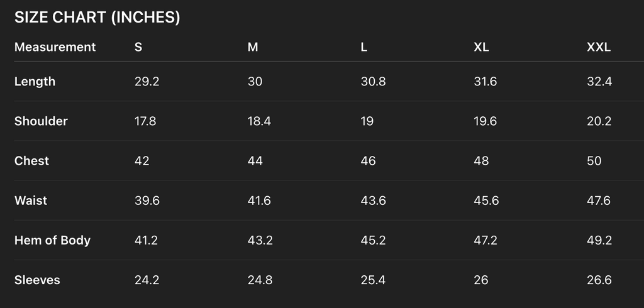Select the Length row label
The image size is (644, 308).
(35, 81)
